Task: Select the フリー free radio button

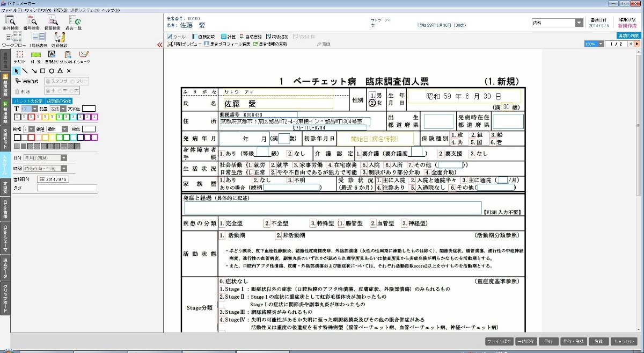Action: point(71,81)
